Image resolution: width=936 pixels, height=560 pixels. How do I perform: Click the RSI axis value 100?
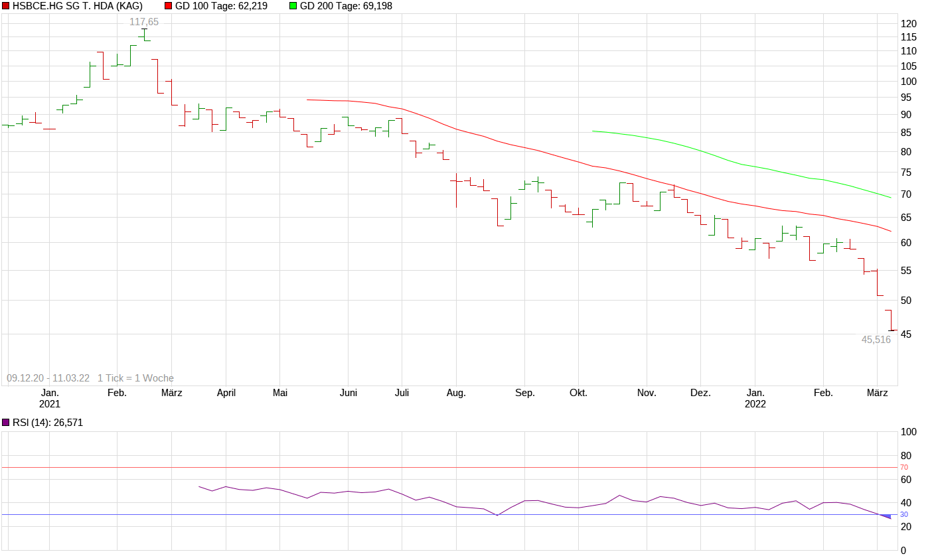point(909,432)
